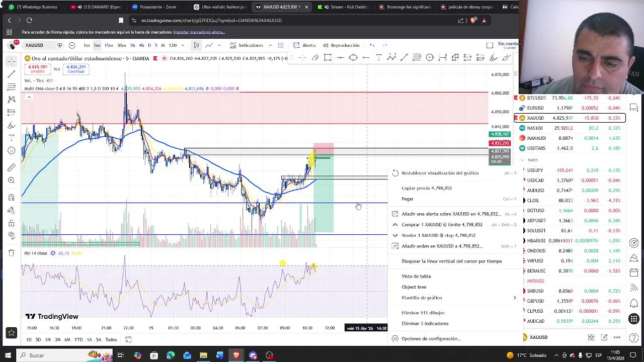The image size is (644, 362).
Task: Open the apps grid icon in right sidebar
Action: coord(634,319)
